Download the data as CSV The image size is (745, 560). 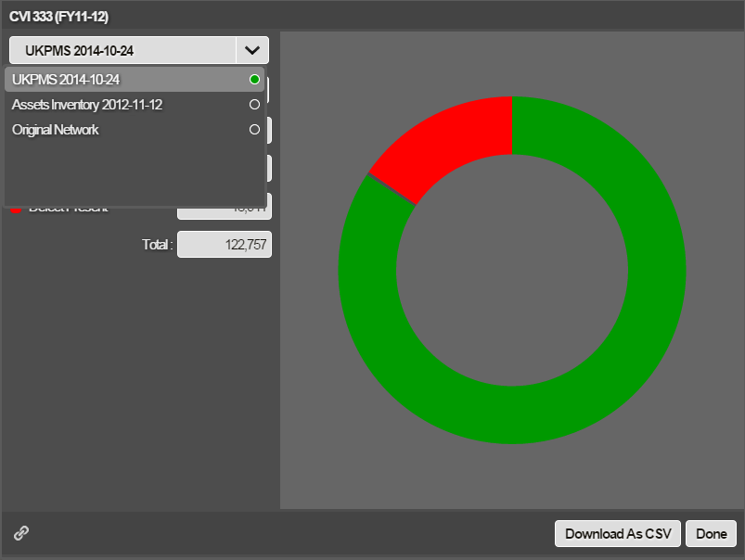coord(618,533)
